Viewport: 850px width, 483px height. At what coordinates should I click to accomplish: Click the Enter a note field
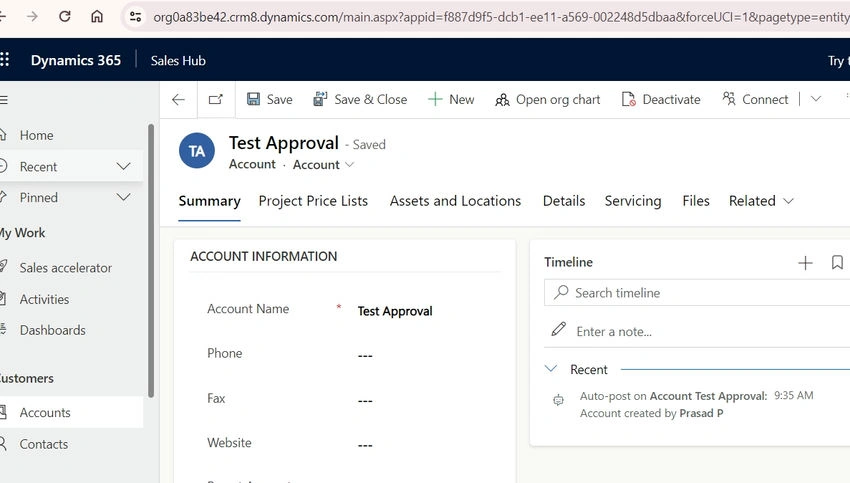pyautogui.click(x=699, y=331)
